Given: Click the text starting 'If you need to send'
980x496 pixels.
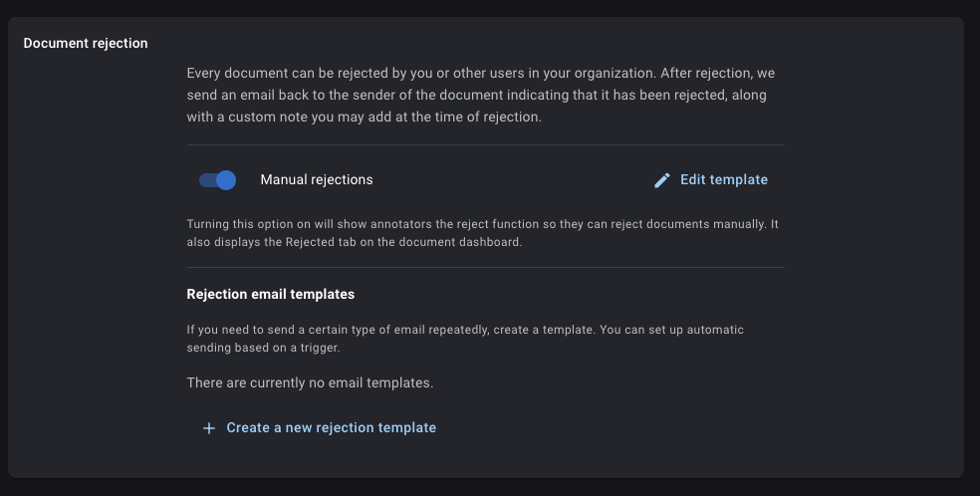Looking at the screenshot, I should pos(465,339).
